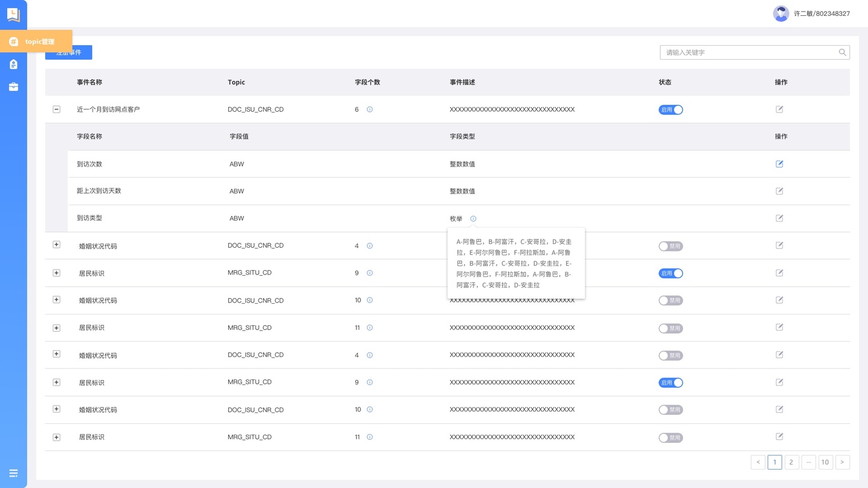
Task: Edit the 到访次数 field
Action: (x=780, y=164)
